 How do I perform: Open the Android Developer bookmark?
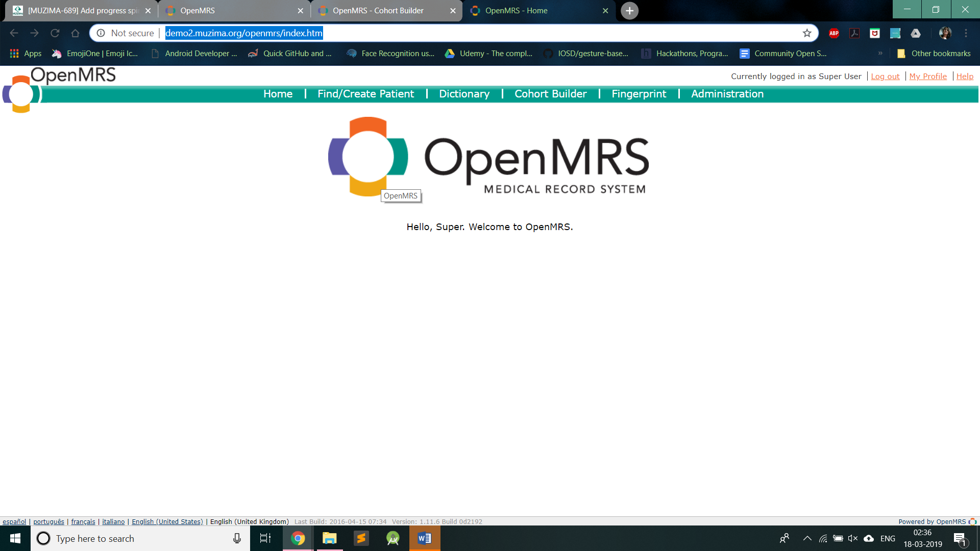click(x=194, y=54)
